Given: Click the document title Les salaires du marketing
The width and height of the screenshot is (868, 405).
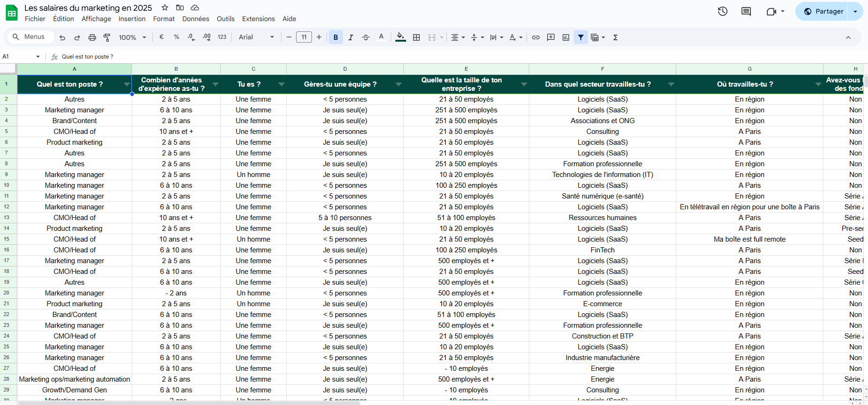Looking at the screenshot, I should (88, 7).
